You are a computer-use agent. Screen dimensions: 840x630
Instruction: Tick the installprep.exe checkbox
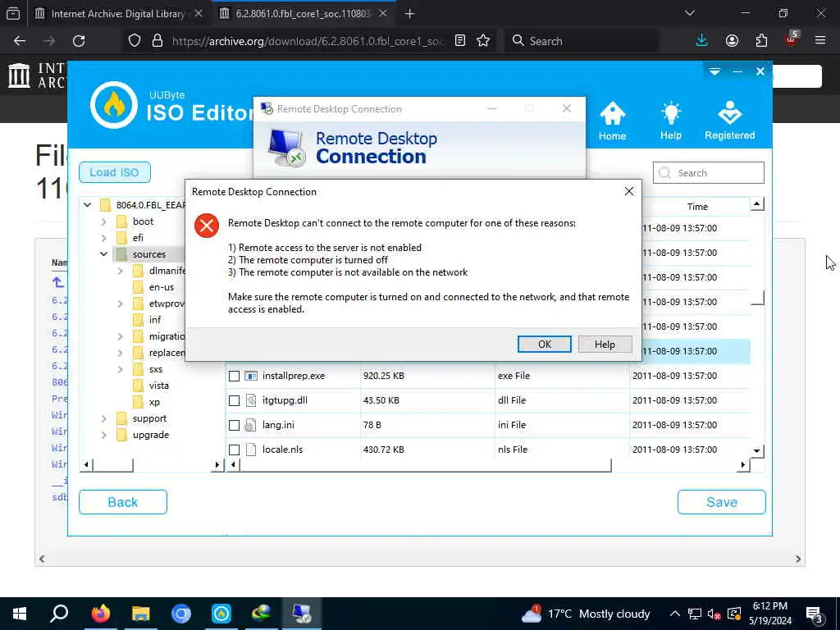pos(234,376)
